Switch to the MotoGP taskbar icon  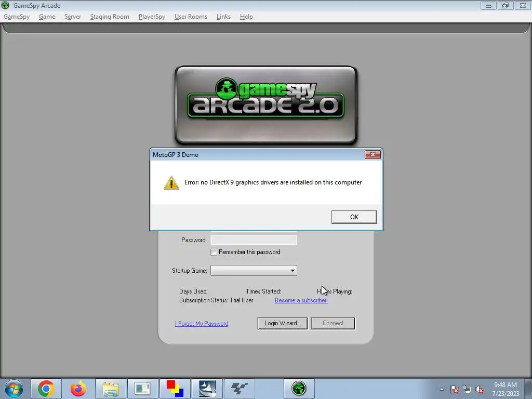point(239,389)
